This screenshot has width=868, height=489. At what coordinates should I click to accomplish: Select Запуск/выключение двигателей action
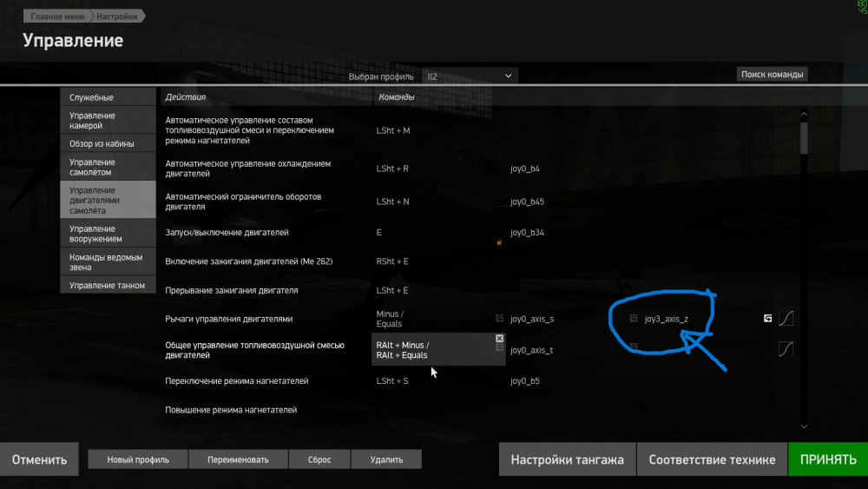pos(227,233)
